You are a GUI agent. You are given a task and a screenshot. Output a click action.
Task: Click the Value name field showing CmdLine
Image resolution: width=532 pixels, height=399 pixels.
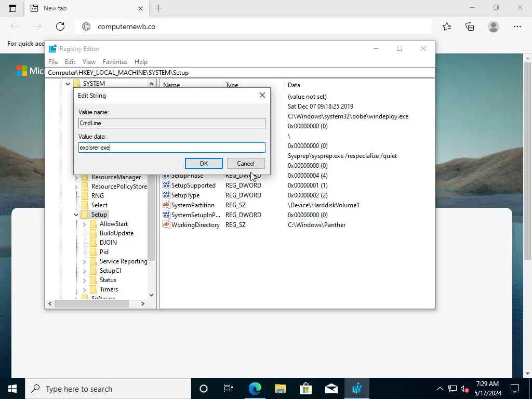[x=171, y=123]
